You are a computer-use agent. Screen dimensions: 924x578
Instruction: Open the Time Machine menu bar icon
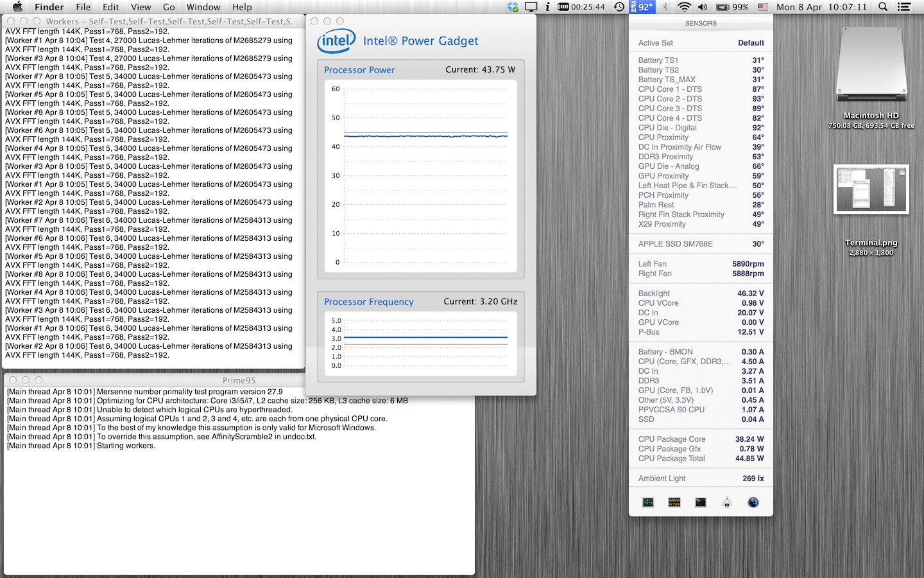point(619,7)
